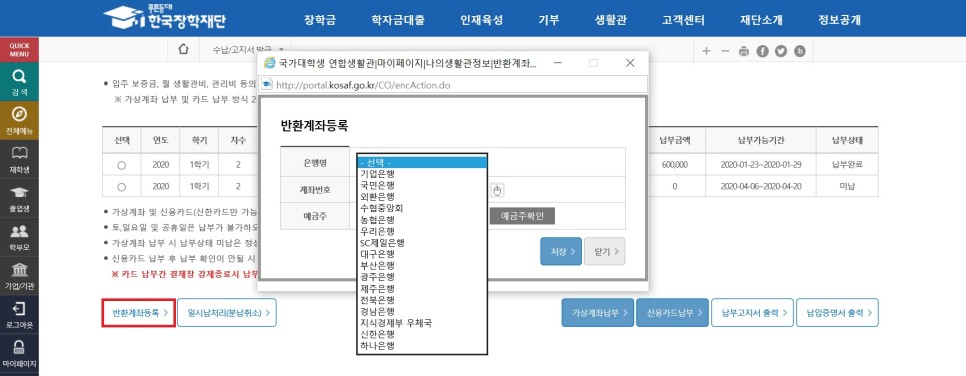Viewport: 966px width, 376px height.
Task: Click the 신용카드납부 button
Action: pos(672,313)
